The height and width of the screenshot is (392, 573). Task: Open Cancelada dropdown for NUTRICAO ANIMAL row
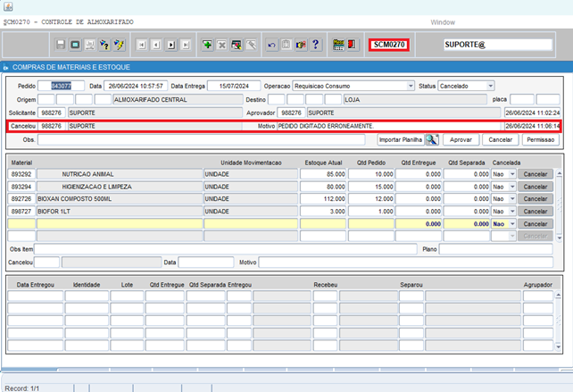(x=512, y=174)
